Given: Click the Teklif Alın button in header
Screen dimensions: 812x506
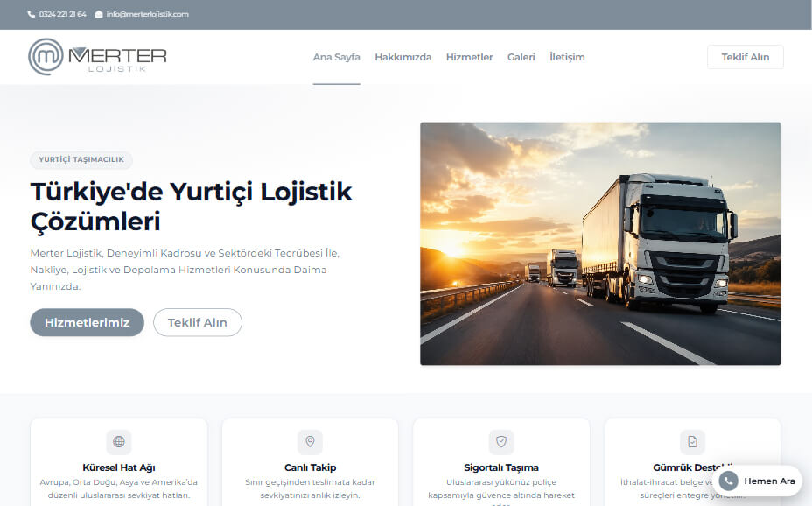Looking at the screenshot, I should click(745, 57).
